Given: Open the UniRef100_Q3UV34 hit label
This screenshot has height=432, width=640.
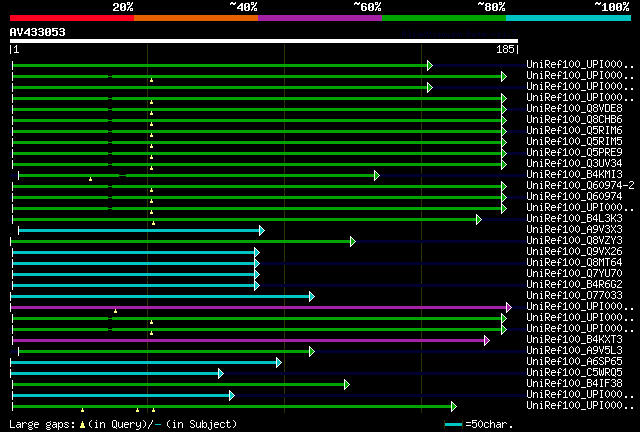Looking at the screenshot, I should coord(574,164).
